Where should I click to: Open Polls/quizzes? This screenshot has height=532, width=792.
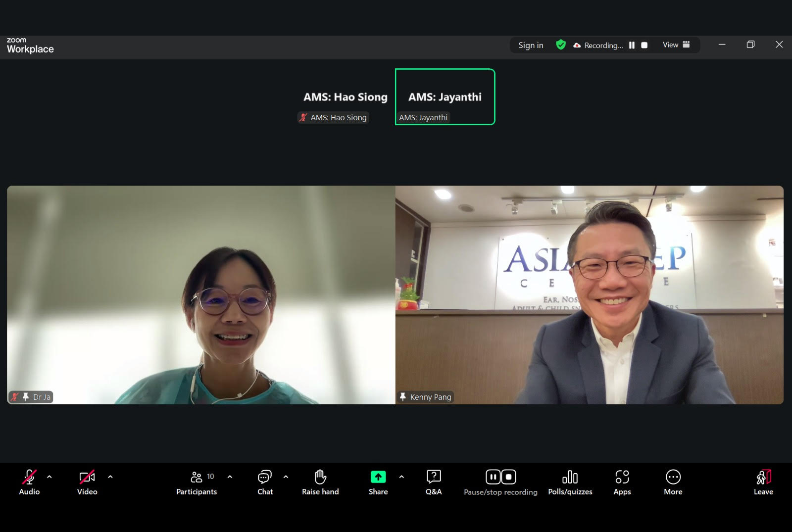point(570,482)
